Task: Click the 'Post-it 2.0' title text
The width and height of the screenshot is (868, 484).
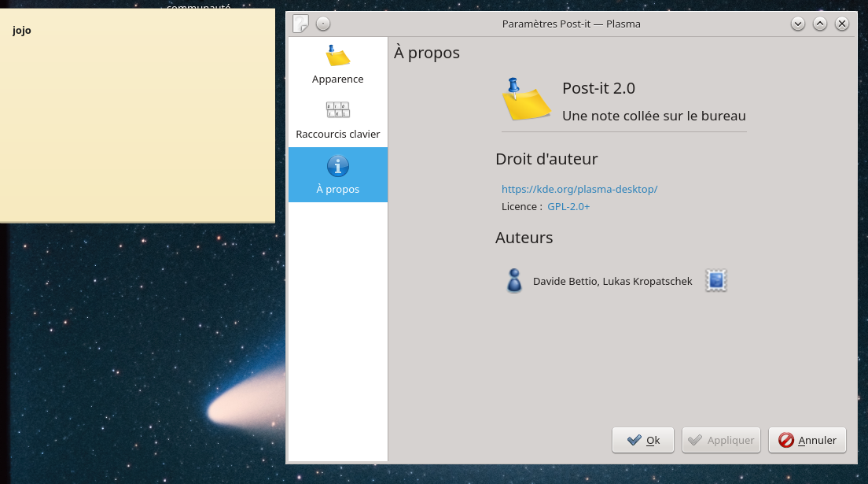Action: coord(598,88)
